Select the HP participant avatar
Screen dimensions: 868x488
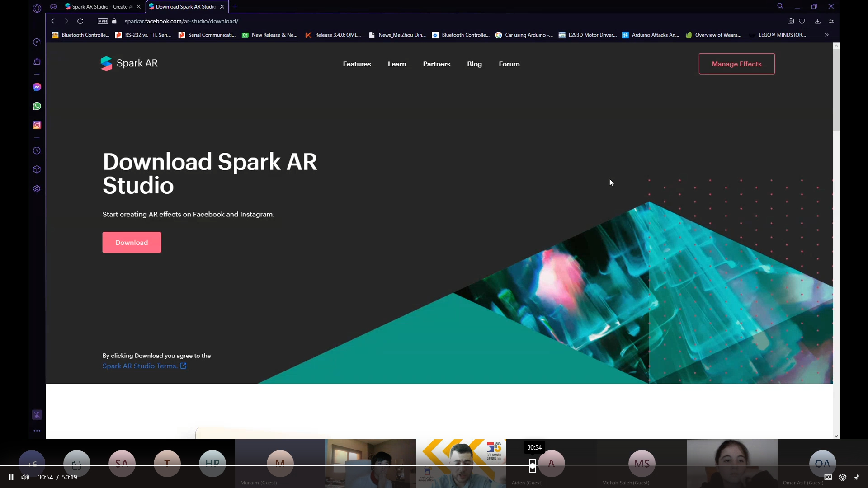tap(212, 463)
